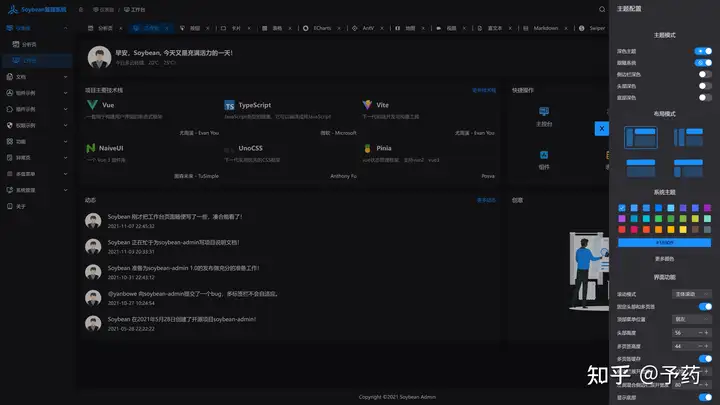The height and width of the screenshot is (405, 720).
Task: Click the 异常页 icon in the sidebar
Action: [10, 158]
